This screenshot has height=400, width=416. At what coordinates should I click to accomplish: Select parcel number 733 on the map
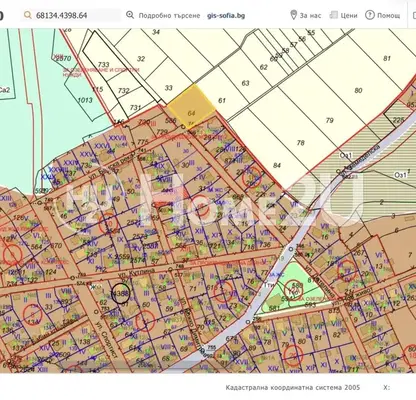tap(104, 64)
